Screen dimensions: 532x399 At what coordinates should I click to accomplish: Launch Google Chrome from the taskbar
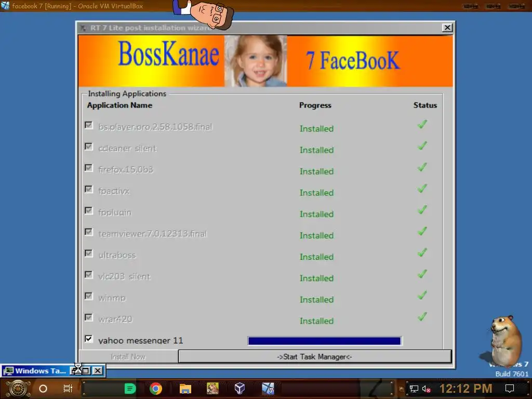pos(156,389)
